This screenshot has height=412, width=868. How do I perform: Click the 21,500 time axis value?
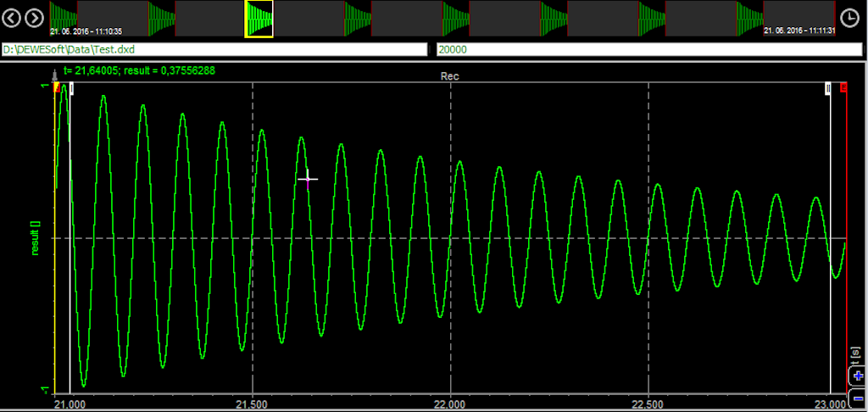[x=253, y=404]
